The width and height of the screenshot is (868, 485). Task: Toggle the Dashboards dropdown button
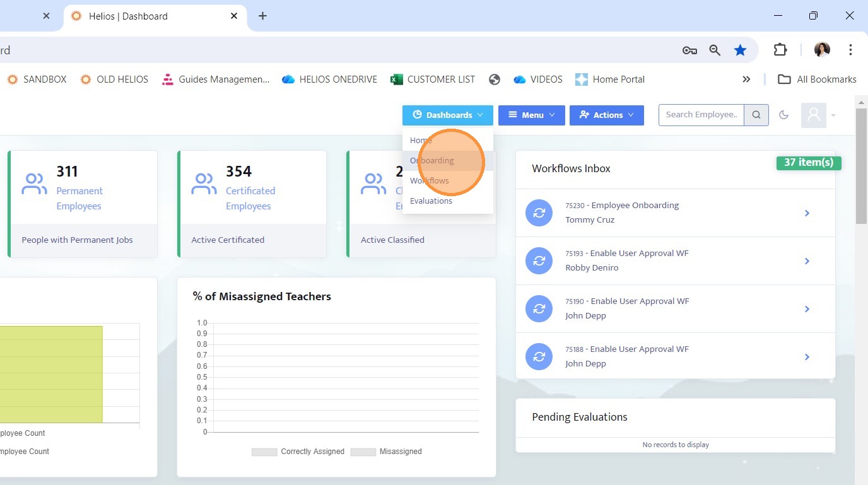click(448, 115)
